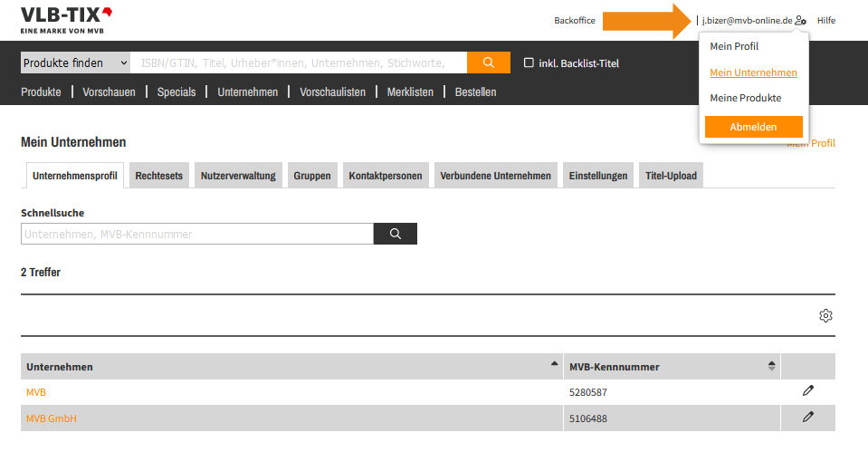Switch to Titel-Upload tab
Viewport: 868px width, 471px height.
point(671,176)
